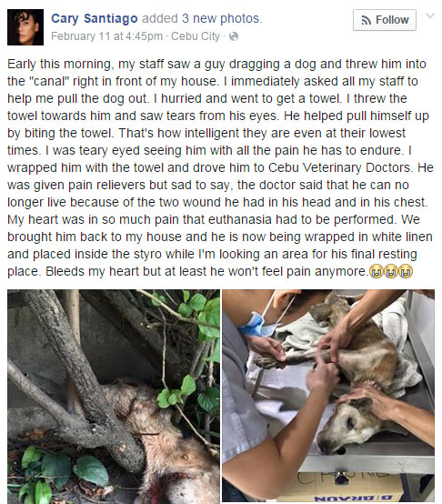This screenshot has width=442, height=504.
Task: Click the first crying emoji
Action: 375,272
